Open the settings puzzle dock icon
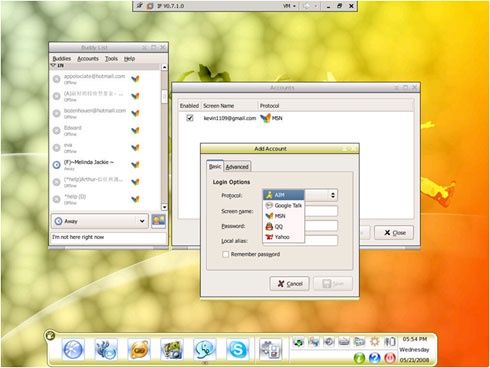490x368 pixels. [271, 350]
